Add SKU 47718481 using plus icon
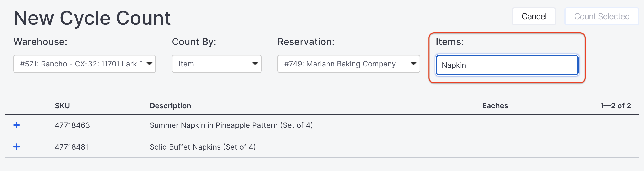The image size is (644, 171). point(16,147)
